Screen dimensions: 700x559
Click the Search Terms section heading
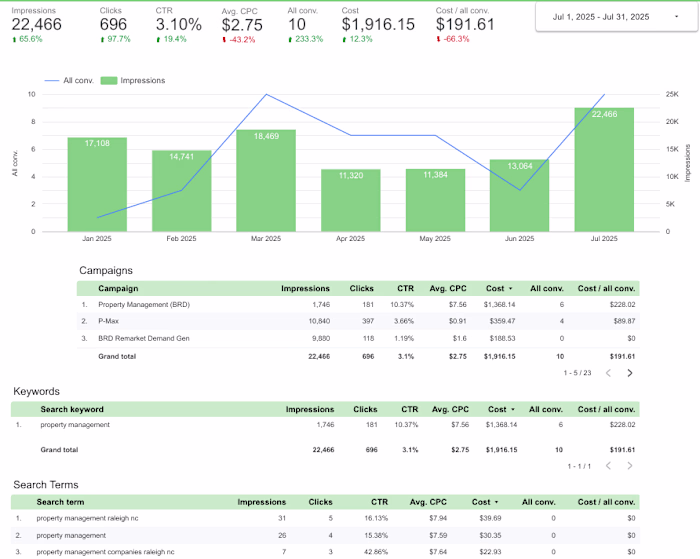[x=46, y=485]
